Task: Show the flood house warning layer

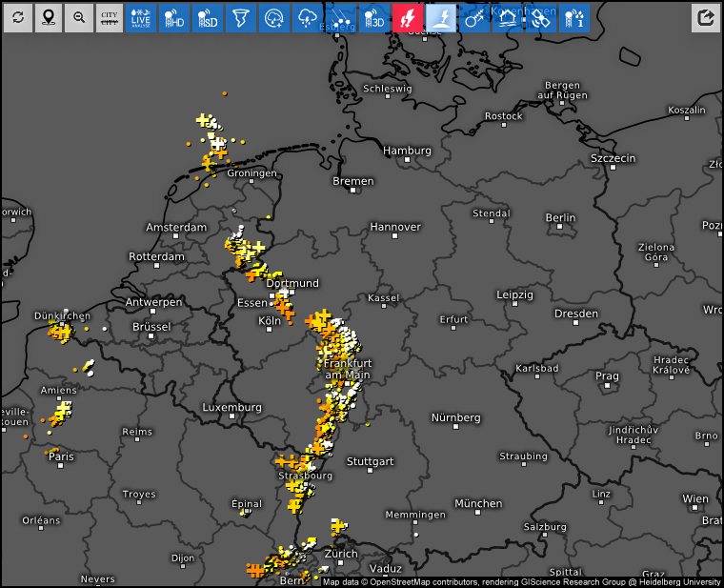Action: pyautogui.click(x=508, y=18)
